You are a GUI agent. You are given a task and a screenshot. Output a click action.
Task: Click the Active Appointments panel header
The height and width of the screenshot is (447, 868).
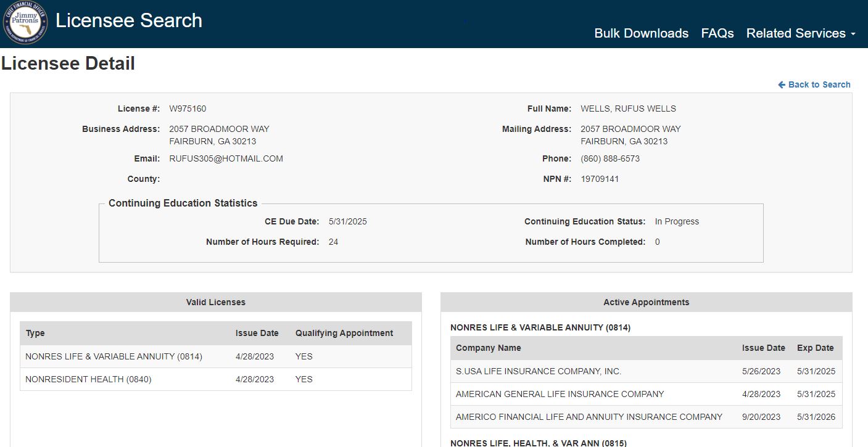pyautogui.click(x=646, y=302)
